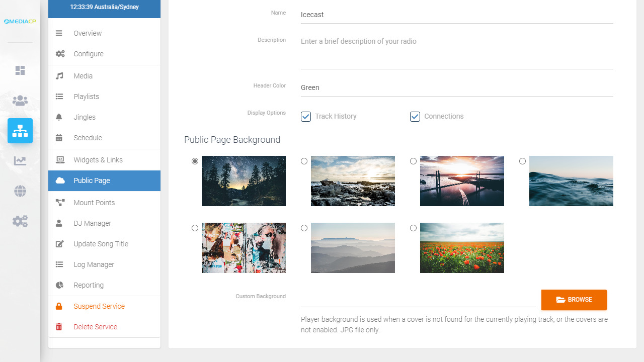This screenshot has width=644, height=362.
Task: Click the sunset bridge thumbnail
Action: click(462, 181)
